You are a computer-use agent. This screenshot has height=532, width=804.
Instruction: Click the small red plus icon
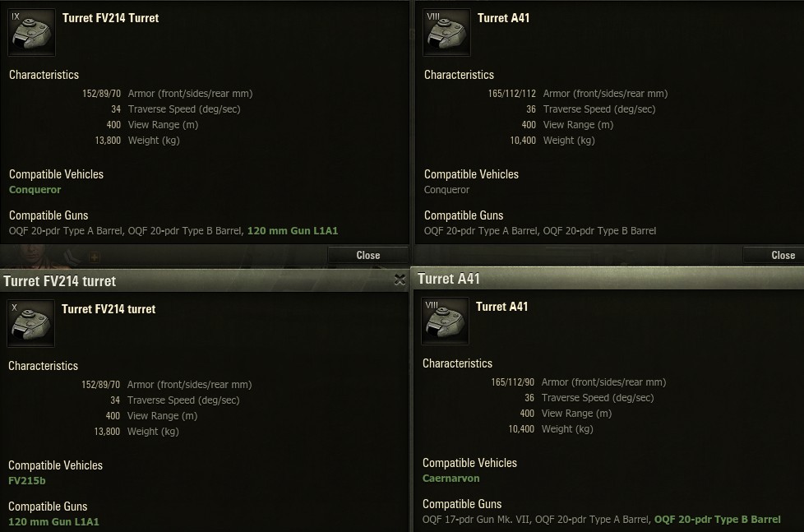coord(95,257)
